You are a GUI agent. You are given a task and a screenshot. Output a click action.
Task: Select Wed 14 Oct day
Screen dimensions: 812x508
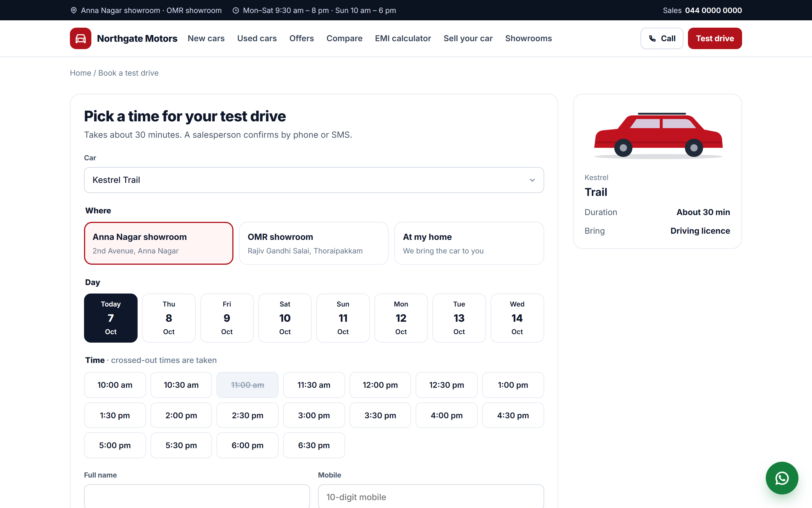click(517, 318)
